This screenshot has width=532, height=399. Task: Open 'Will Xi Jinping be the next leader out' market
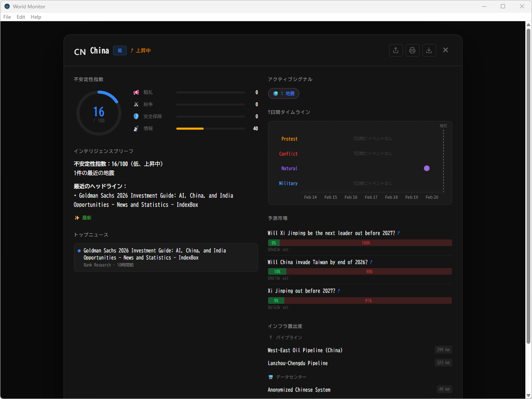point(334,233)
